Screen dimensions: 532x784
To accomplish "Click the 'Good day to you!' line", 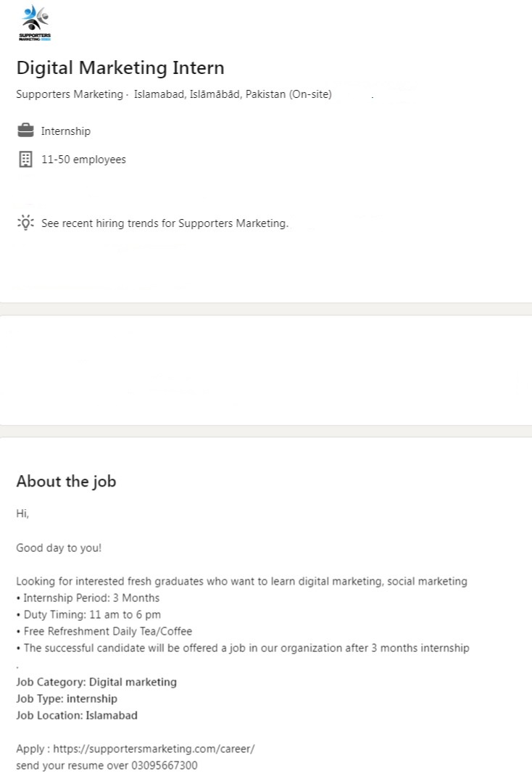I will coord(59,548).
